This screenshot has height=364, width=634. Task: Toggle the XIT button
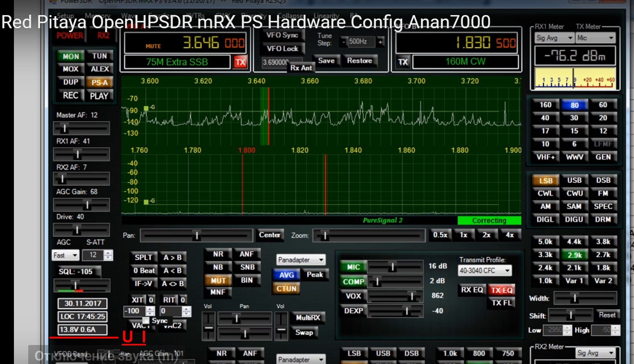(x=138, y=300)
